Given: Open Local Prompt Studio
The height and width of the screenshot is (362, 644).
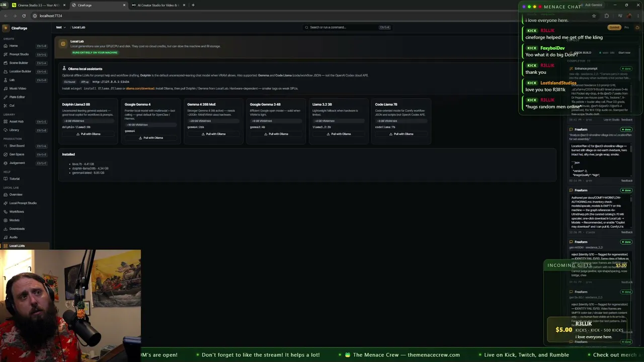Looking at the screenshot, I should [x=24, y=203].
